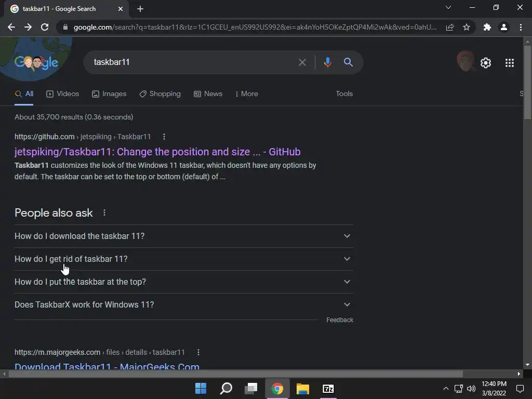Go back to the previous page
This screenshot has height=399, width=532.
pos(11,27)
